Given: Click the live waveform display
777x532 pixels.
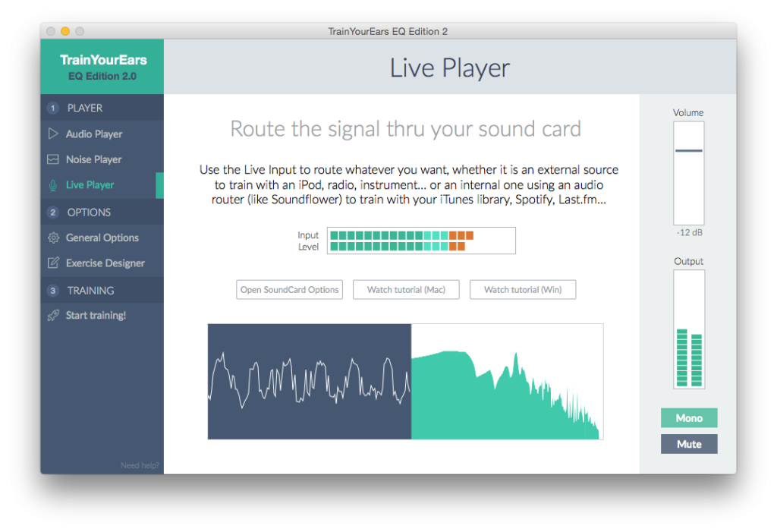Looking at the screenshot, I should pos(310,382).
